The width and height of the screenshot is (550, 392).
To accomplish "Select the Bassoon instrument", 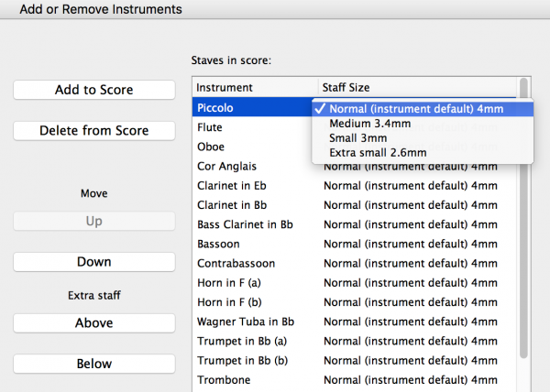I will [x=218, y=244].
